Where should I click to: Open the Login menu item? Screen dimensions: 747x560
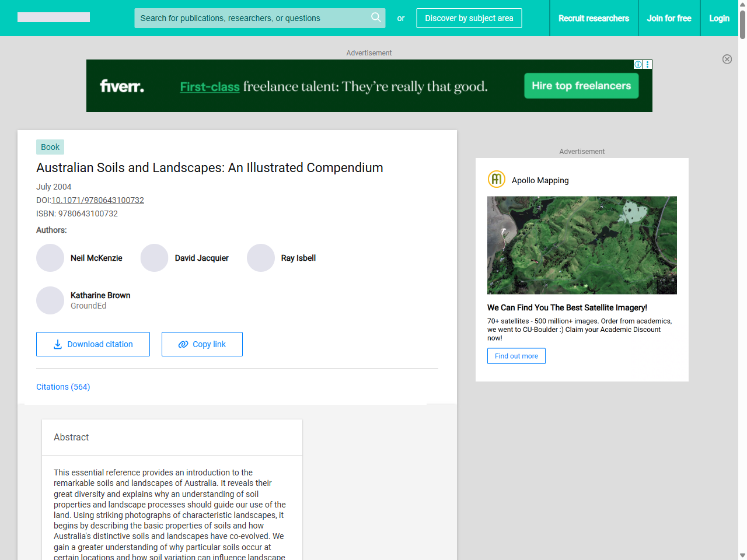click(719, 18)
